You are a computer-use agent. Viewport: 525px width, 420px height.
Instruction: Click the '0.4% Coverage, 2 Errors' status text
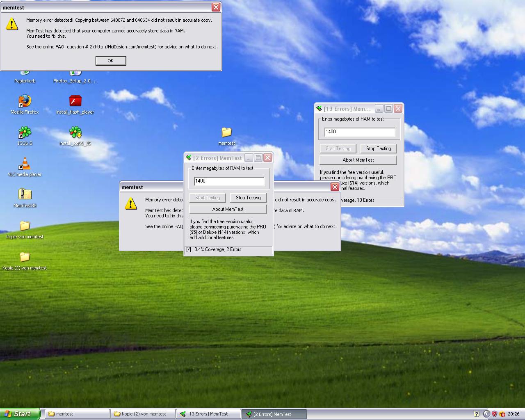(218, 249)
